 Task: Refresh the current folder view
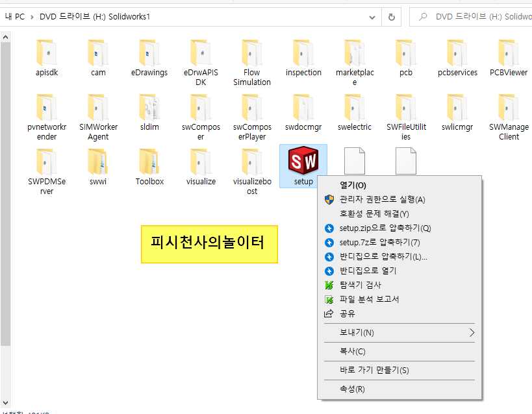click(391, 17)
